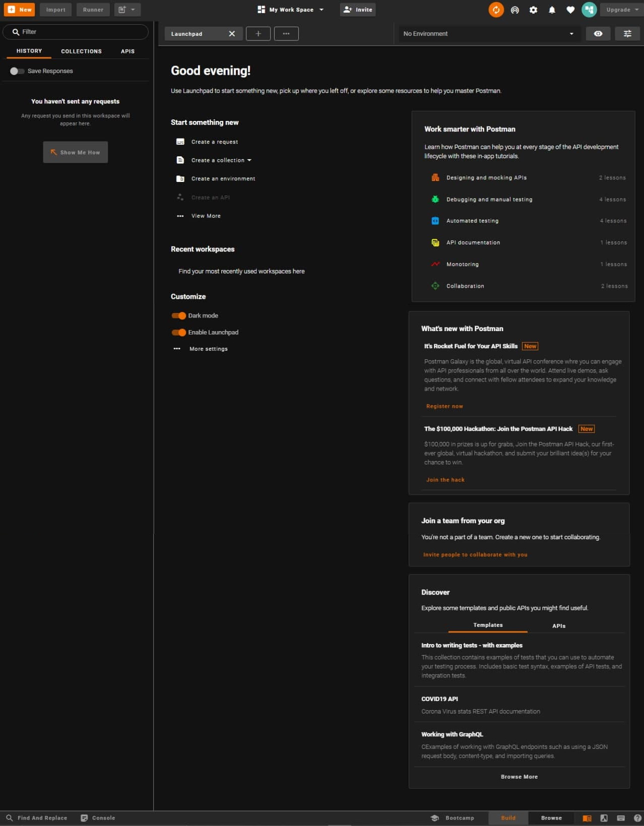Click Register now link

444,406
